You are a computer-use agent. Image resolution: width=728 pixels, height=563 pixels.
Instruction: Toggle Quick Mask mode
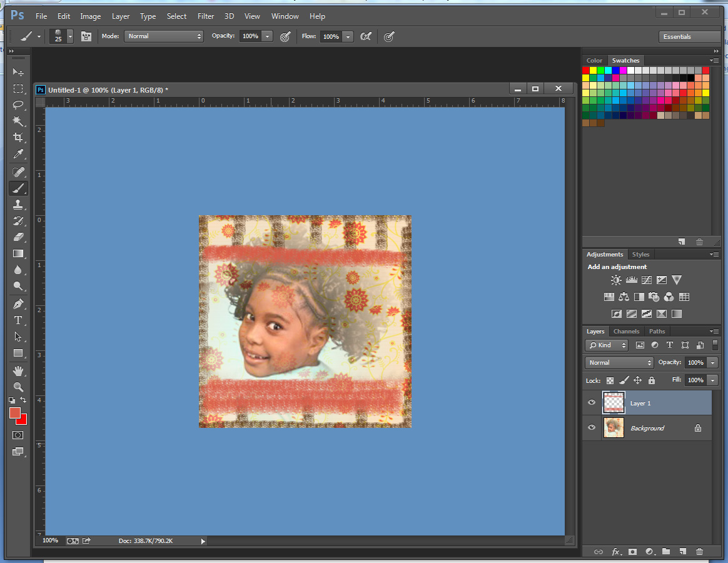tap(18, 435)
